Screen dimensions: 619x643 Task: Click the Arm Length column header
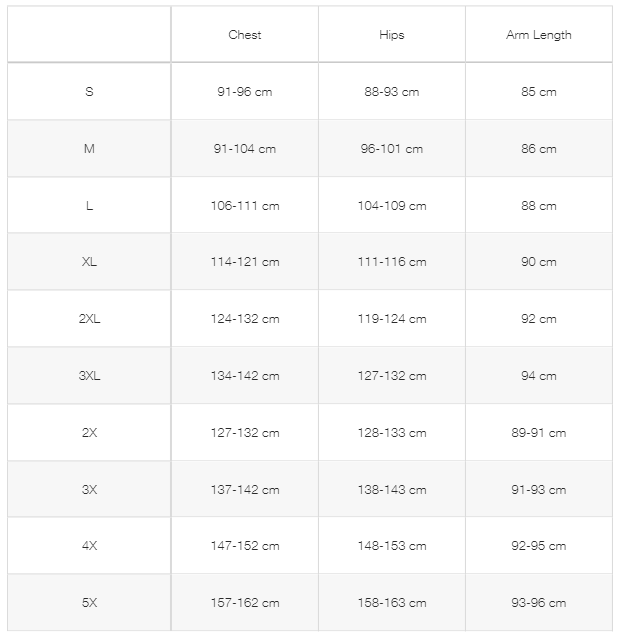point(538,35)
